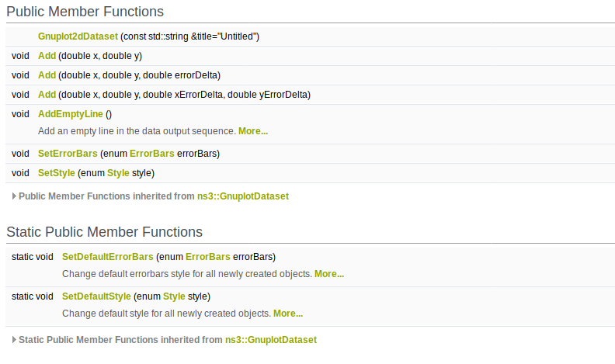This screenshot has height=364, width=615.
Task: Click the two-argument Add function link
Action: click(47, 56)
